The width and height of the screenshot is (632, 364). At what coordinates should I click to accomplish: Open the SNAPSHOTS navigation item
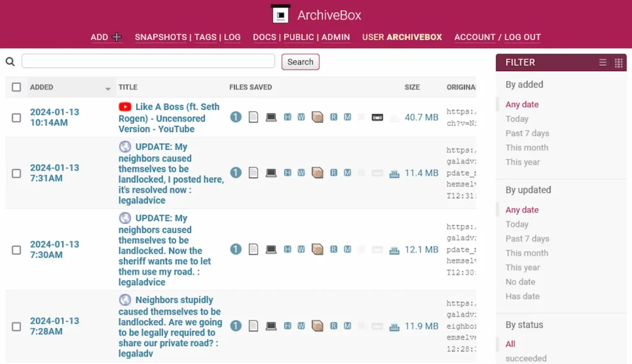[x=160, y=38]
